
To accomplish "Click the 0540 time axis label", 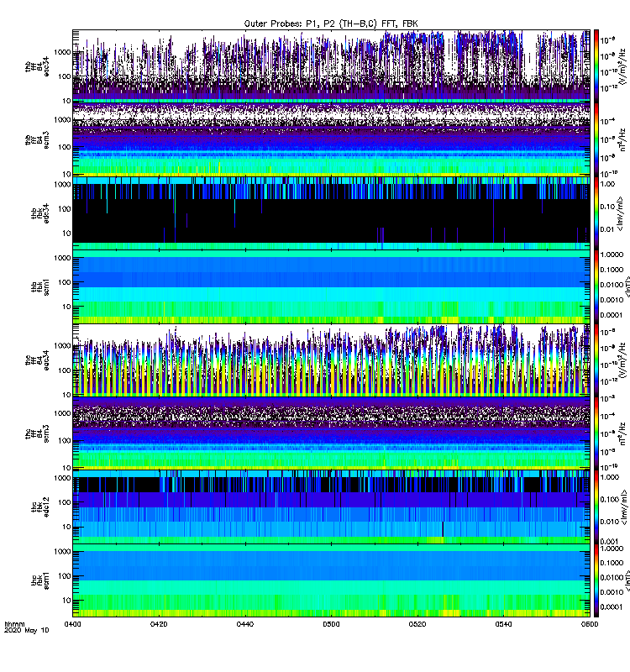I will (503, 624).
